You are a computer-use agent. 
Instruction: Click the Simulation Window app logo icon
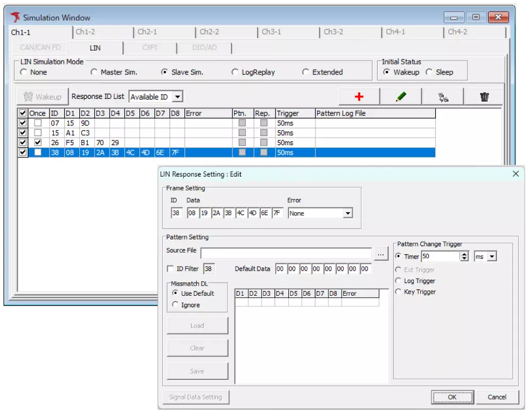click(x=15, y=18)
